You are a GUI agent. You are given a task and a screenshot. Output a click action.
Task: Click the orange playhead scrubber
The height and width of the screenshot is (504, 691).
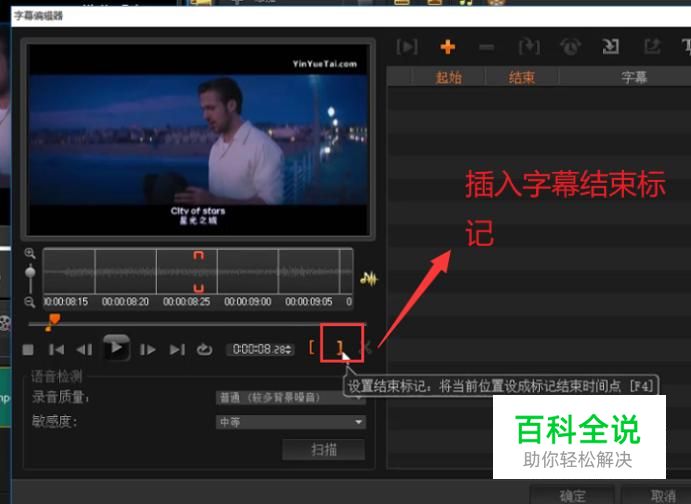coord(52,322)
